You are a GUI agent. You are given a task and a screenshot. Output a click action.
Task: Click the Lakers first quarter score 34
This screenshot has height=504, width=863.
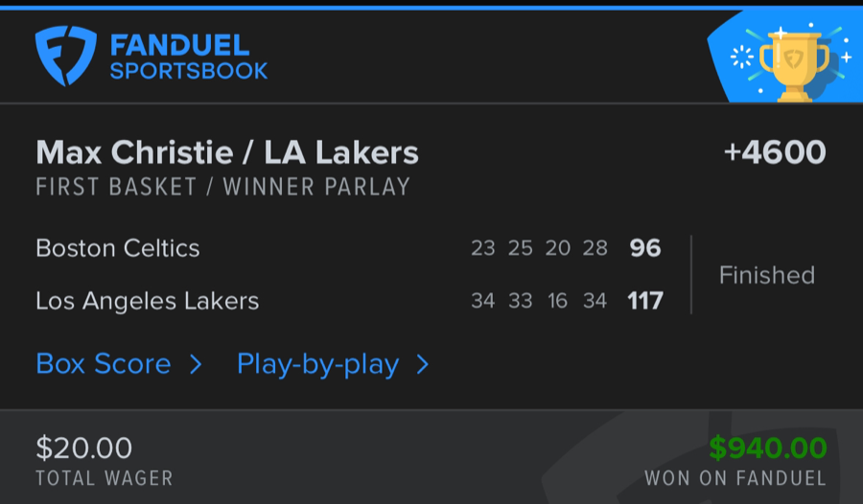pyautogui.click(x=483, y=301)
